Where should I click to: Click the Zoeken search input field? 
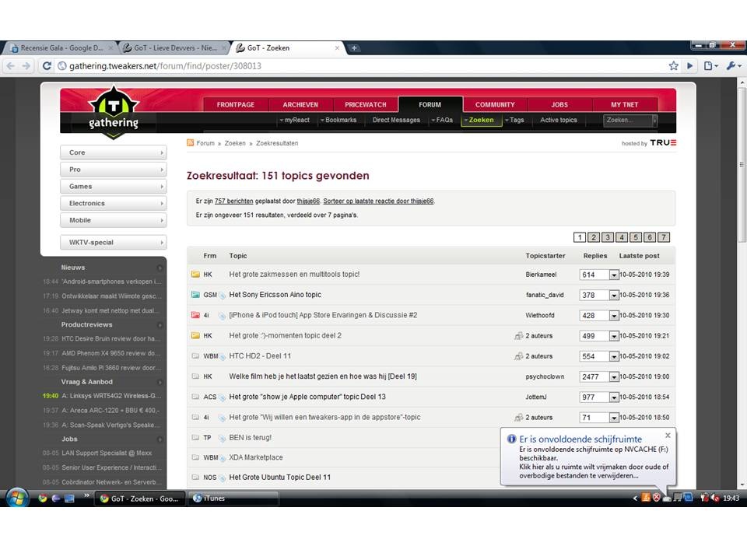point(629,121)
